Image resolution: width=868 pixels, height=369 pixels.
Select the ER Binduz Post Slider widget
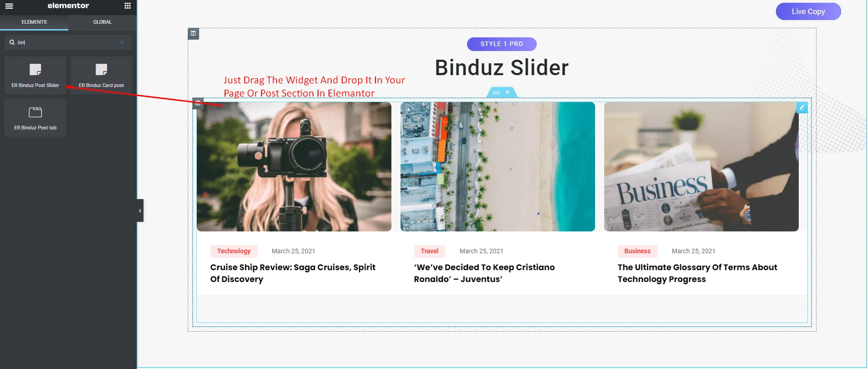(36, 76)
